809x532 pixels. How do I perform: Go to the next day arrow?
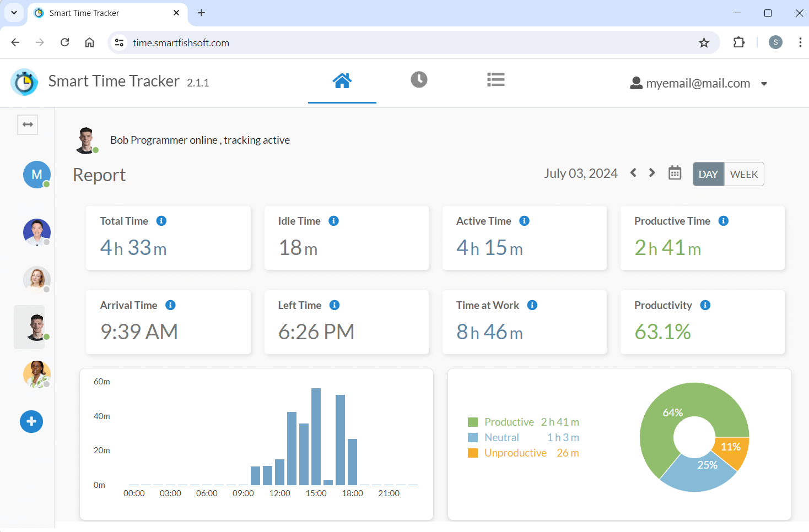pyautogui.click(x=652, y=173)
